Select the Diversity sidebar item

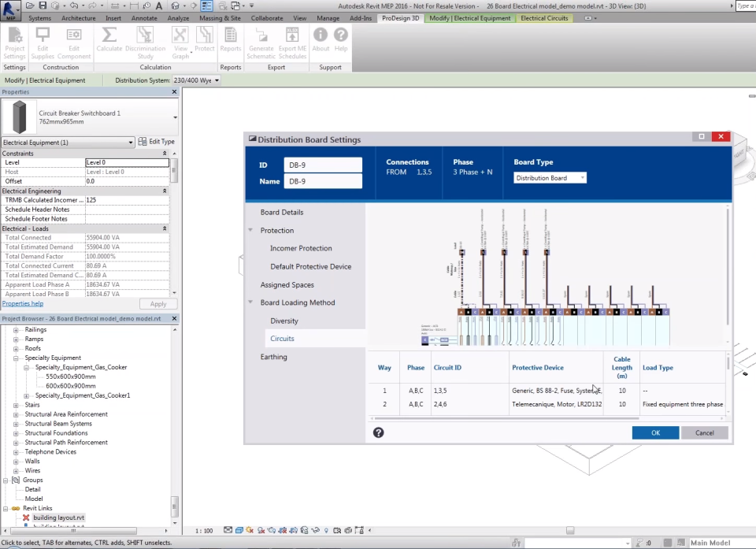point(284,321)
